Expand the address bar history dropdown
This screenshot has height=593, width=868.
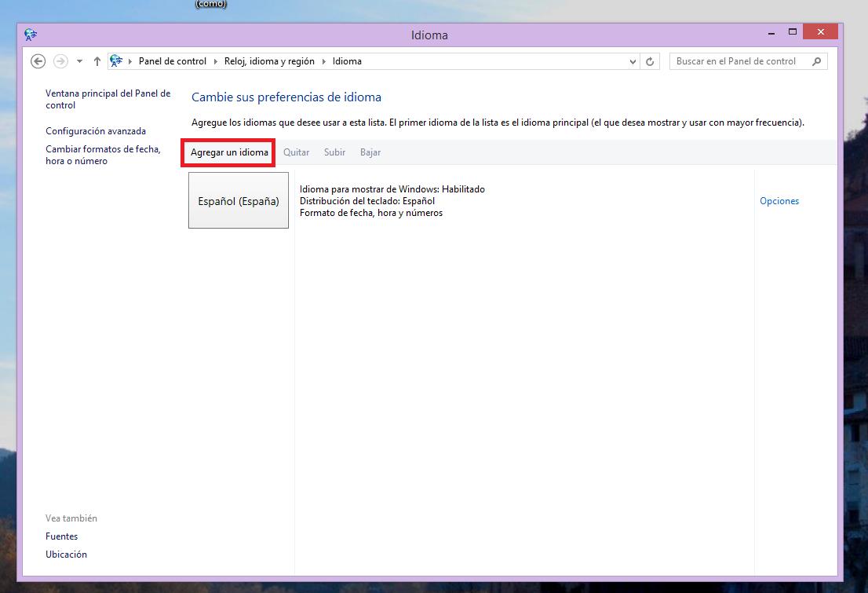click(633, 61)
